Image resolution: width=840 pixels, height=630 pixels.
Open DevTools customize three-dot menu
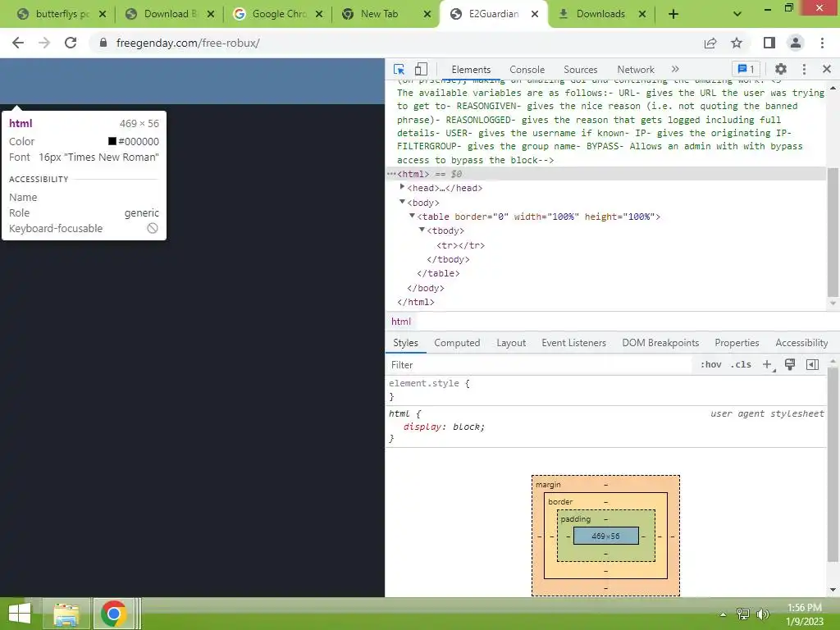[804, 69]
